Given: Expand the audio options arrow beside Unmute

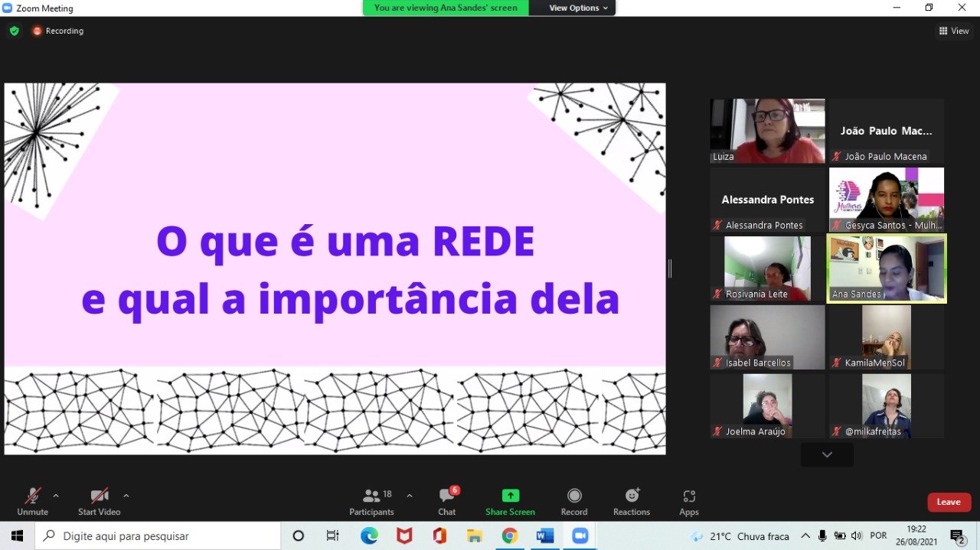Looking at the screenshot, I should tap(56, 496).
